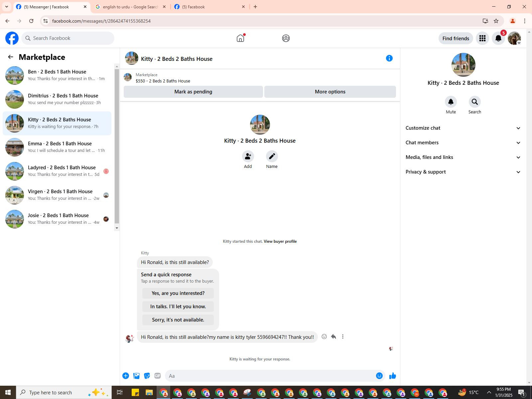Click the edit Name pencil icon

(272, 156)
